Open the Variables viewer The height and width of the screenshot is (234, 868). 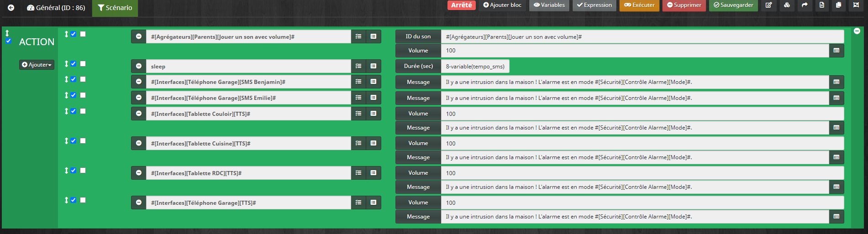pos(549,5)
